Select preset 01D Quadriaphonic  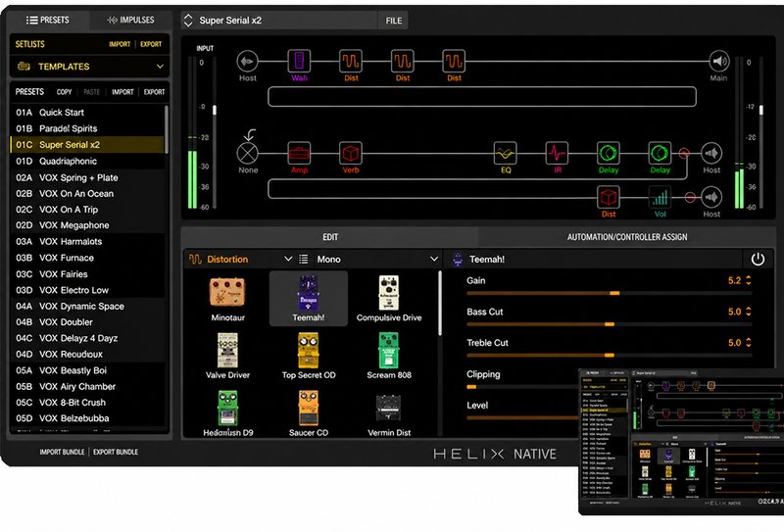(x=87, y=161)
